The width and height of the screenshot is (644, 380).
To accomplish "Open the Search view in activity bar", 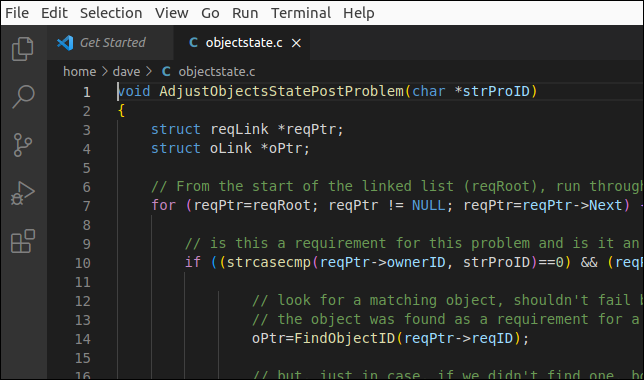I will point(23,97).
